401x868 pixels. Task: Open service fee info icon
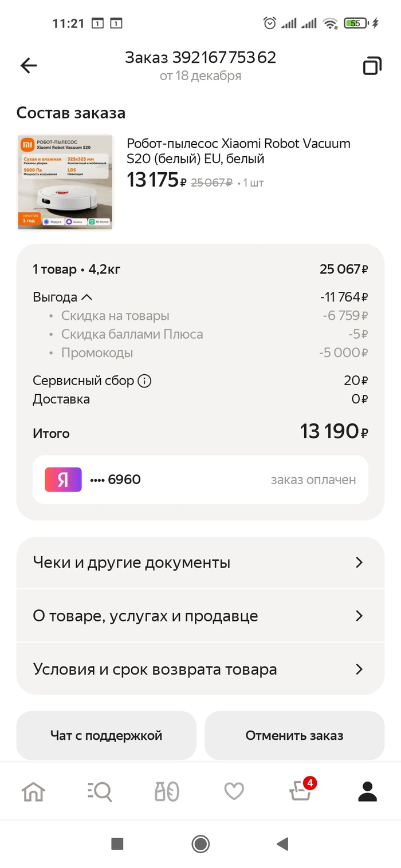(145, 381)
